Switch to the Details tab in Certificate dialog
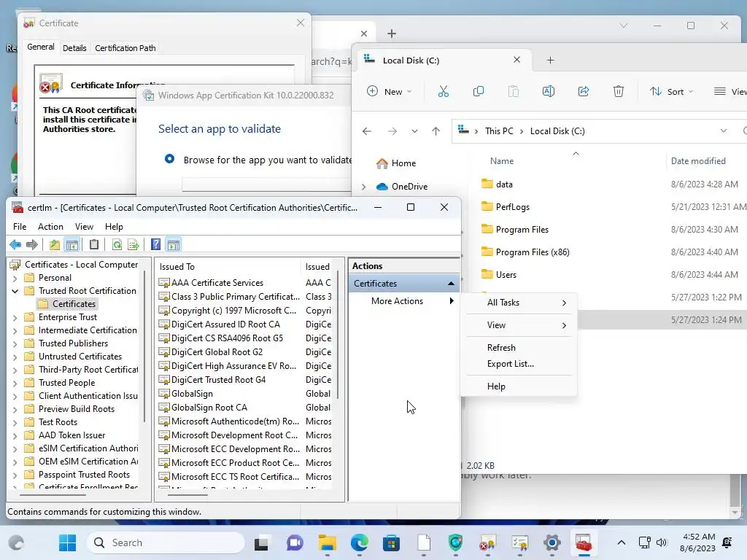Screen dimensions: 747x560 pyautogui.click(x=74, y=48)
